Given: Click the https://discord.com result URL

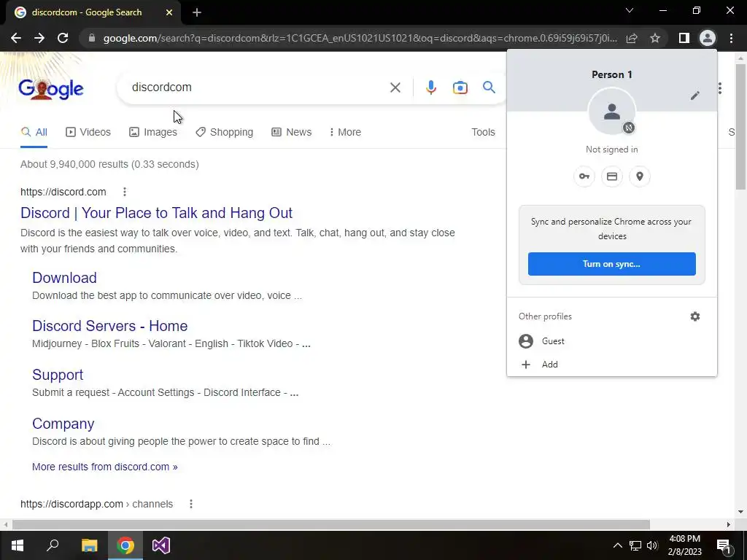Looking at the screenshot, I should pos(63,192).
